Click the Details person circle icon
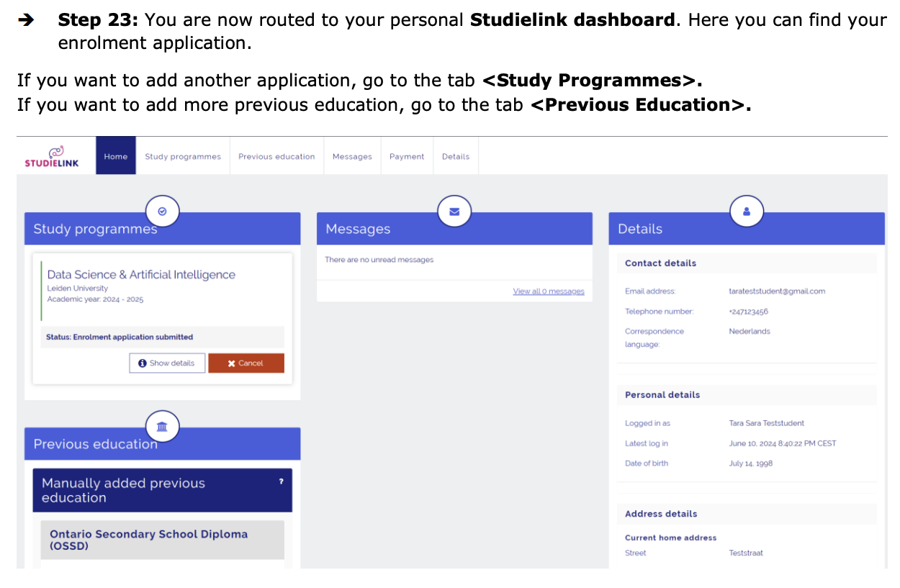The image size is (900, 588). [x=747, y=212]
